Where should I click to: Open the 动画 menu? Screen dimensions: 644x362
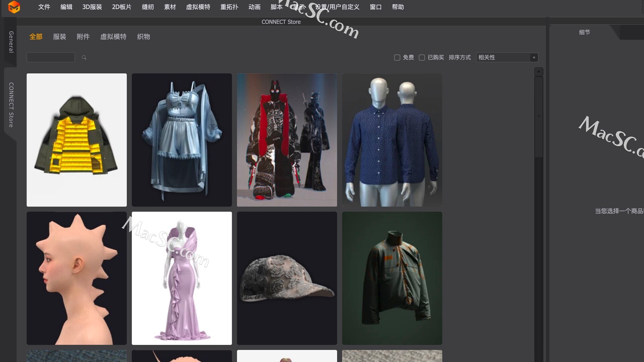tap(254, 7)
